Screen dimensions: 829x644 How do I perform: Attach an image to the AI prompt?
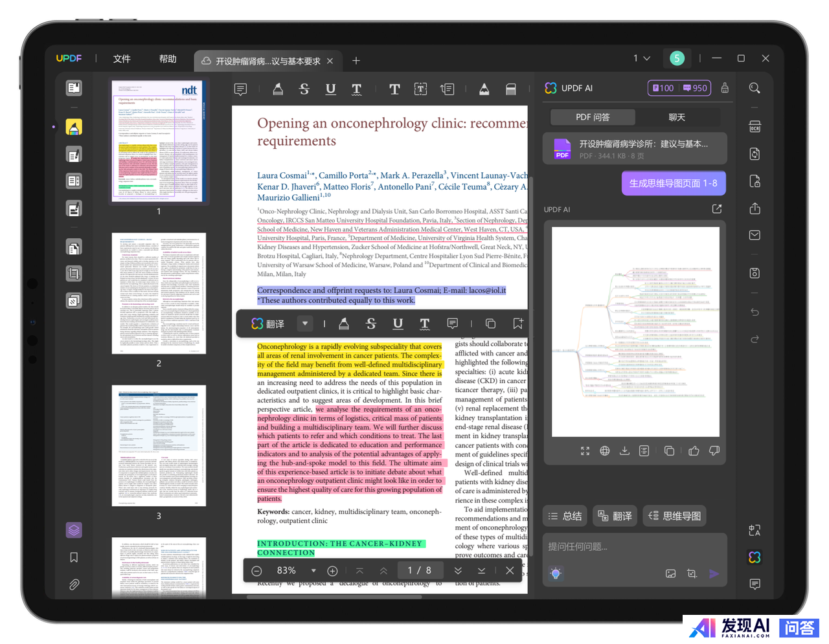pyautogui.click(x=671, y=573)
